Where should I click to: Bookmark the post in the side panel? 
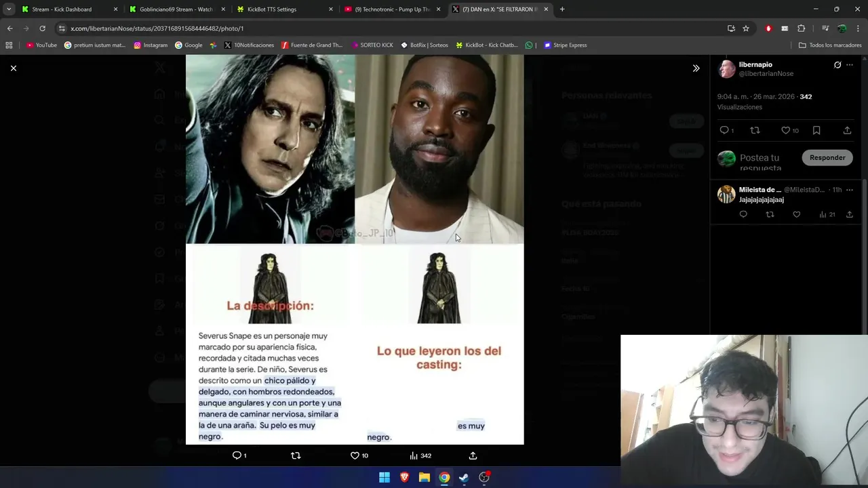(x=816, y=130)
